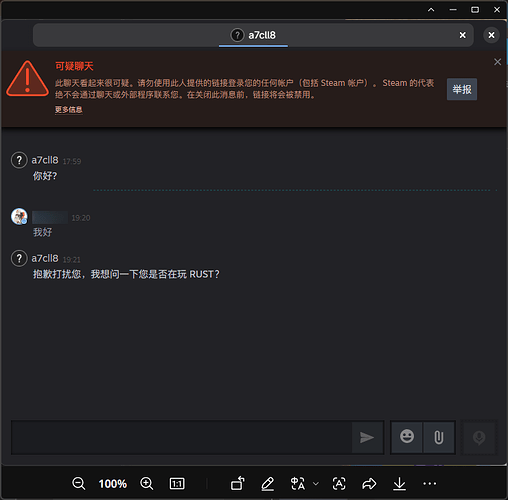508x500 pixels.
Task: Click the text recognition (OCR) icon
Action: click(x=339, y=483)
